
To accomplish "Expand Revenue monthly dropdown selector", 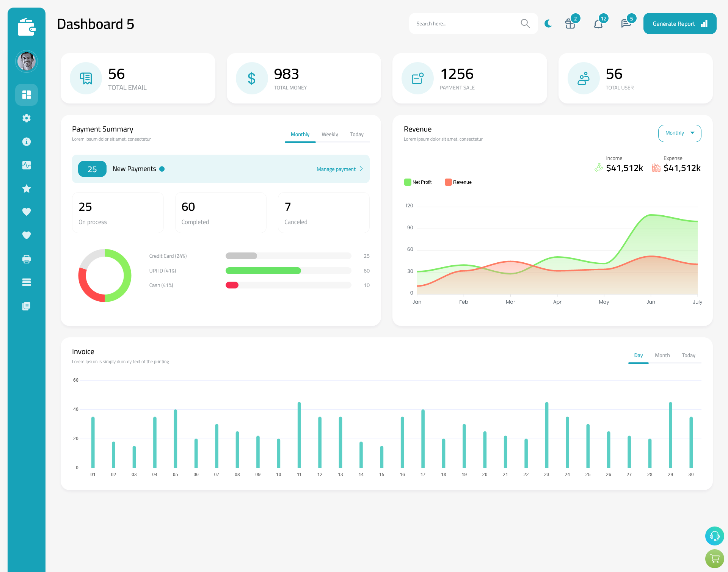I will pyautogui.click(x=679, y=133).
